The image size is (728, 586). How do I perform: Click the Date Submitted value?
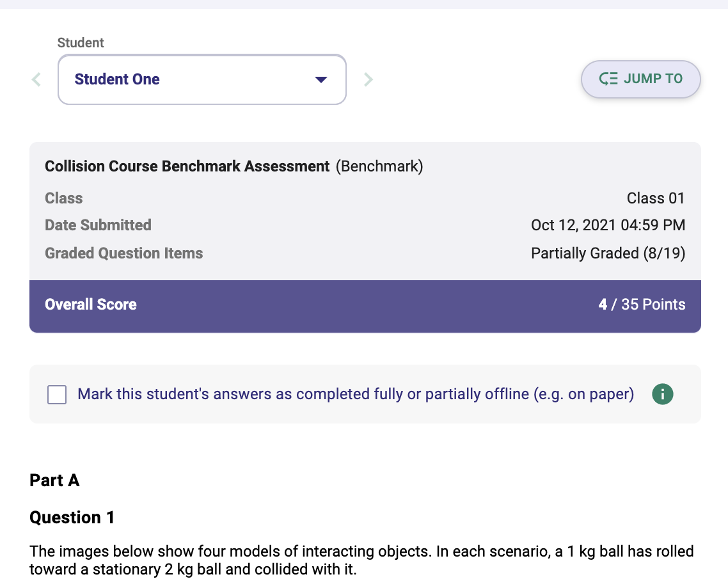point(608,225)
